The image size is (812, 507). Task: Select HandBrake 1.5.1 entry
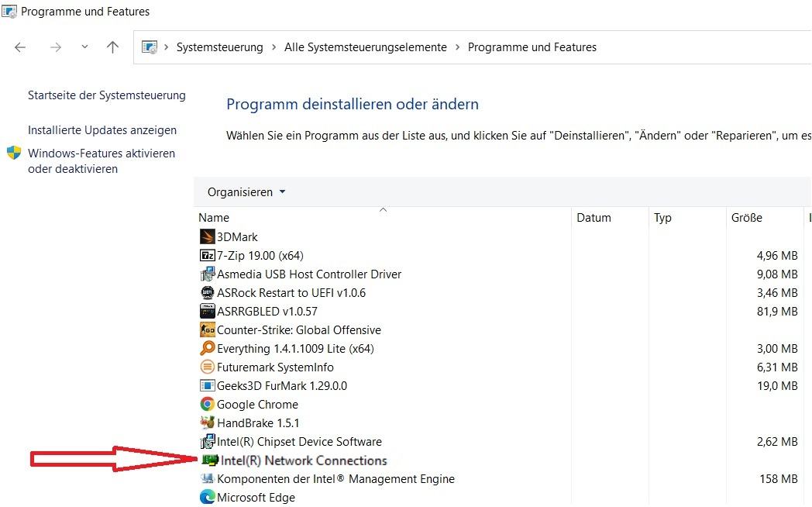coord(258,423)
